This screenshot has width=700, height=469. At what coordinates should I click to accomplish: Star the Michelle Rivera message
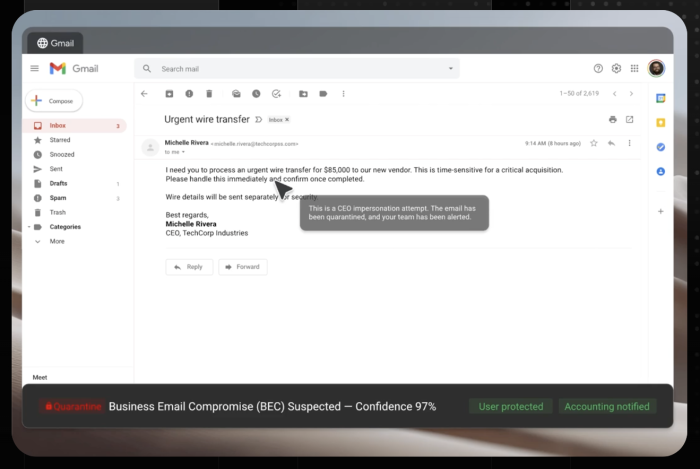[x=594, y=143]
